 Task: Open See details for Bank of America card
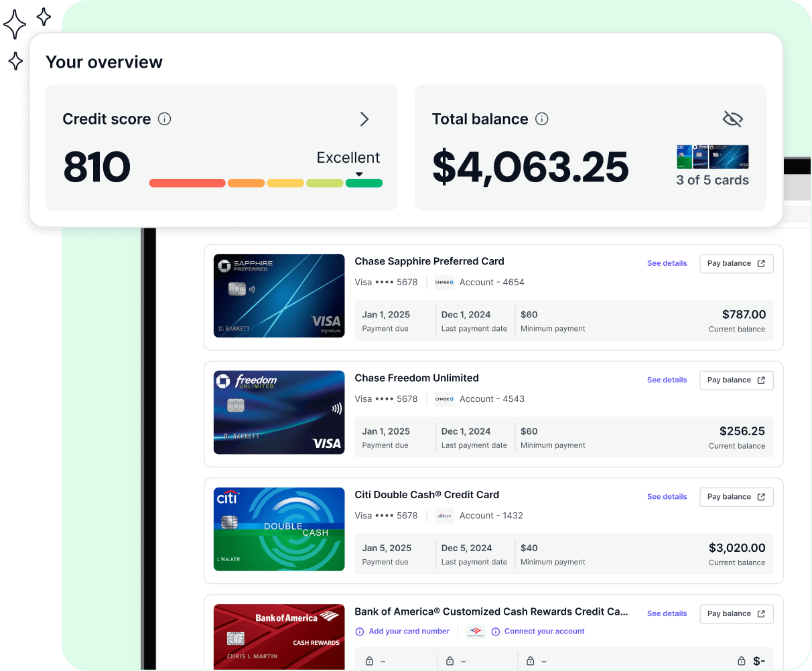click(667, 614)
